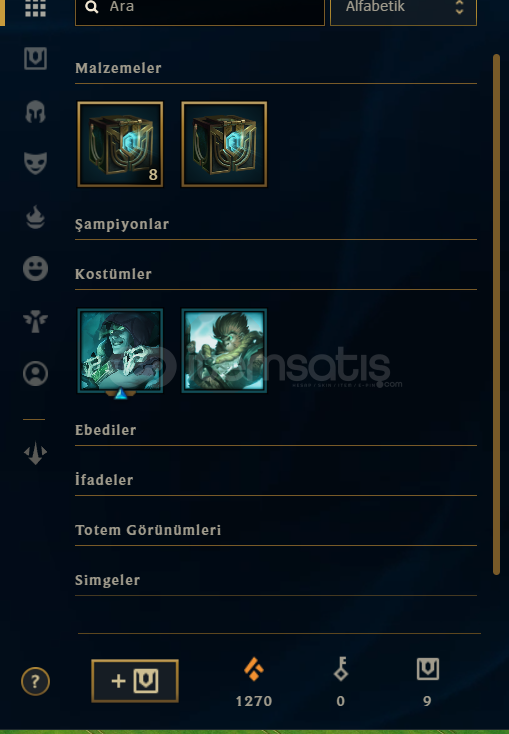Filter loot by summoner icons
The image size is (509, 734).
36,374
